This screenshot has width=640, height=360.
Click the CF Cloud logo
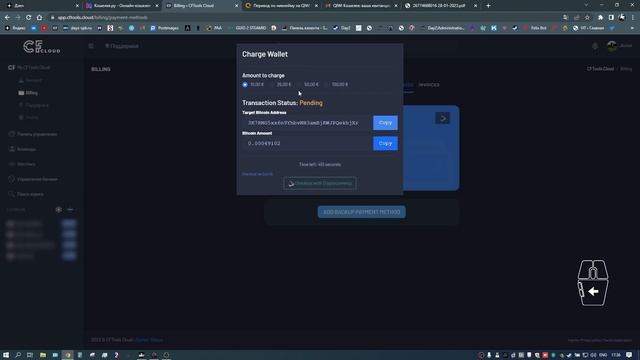[x=42, y=47]
